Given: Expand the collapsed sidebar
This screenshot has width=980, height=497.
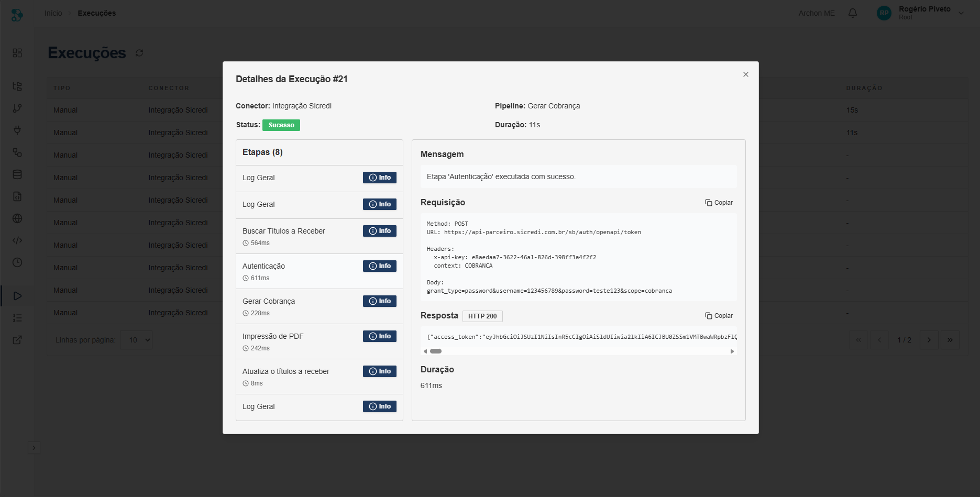Looking at the screenshot, I should click(x=34, y=448).
